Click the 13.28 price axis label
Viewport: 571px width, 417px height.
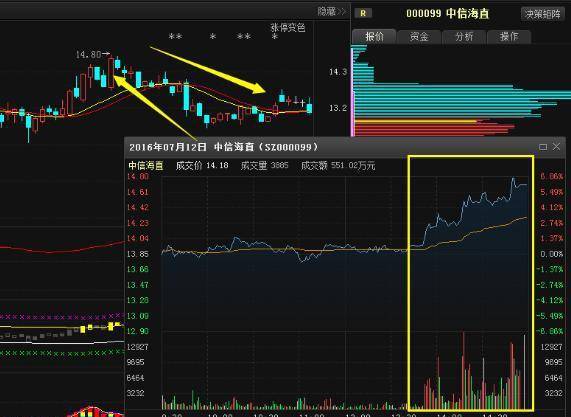click(138, 300)
